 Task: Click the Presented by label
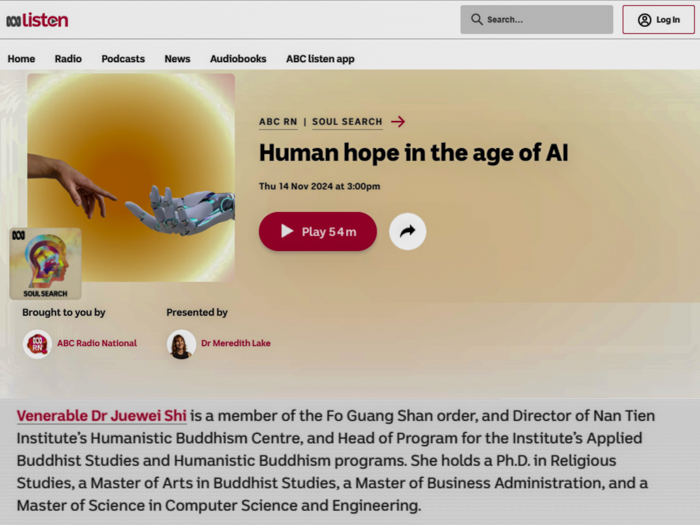[x=197, y=312]
